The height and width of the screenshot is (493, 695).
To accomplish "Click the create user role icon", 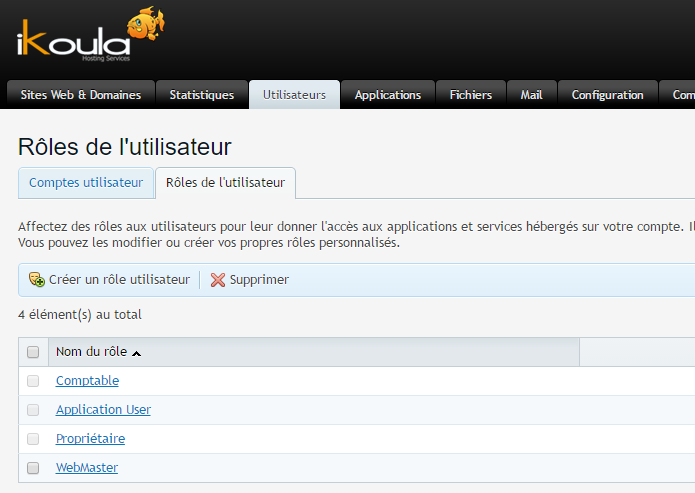I will (x=37, y=280).
